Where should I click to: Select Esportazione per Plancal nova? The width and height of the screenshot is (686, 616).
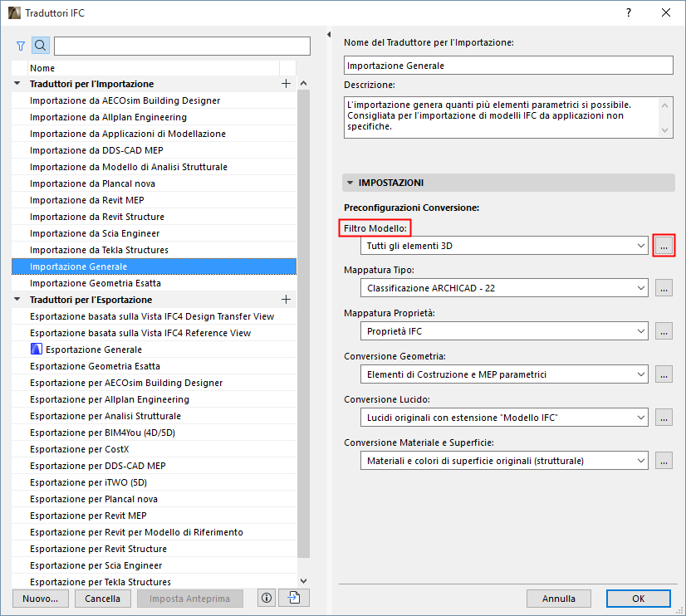pos(154,499)
